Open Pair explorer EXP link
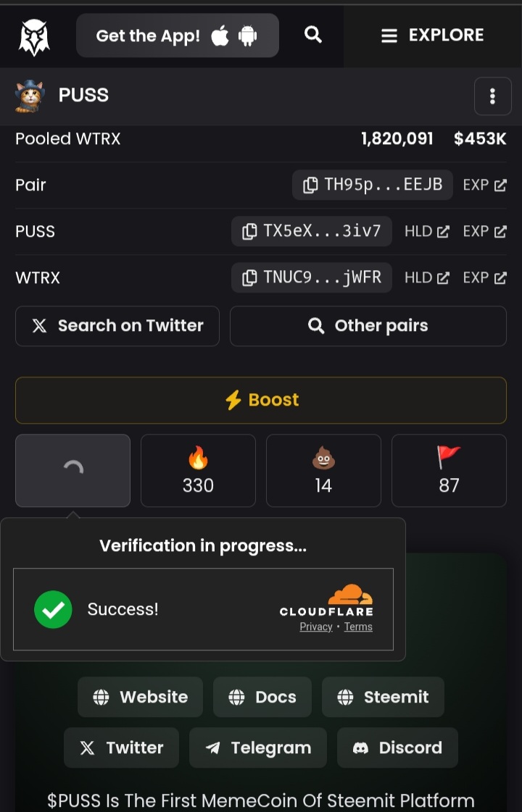Screen dimensions: 522x812 tap(484, 185)
